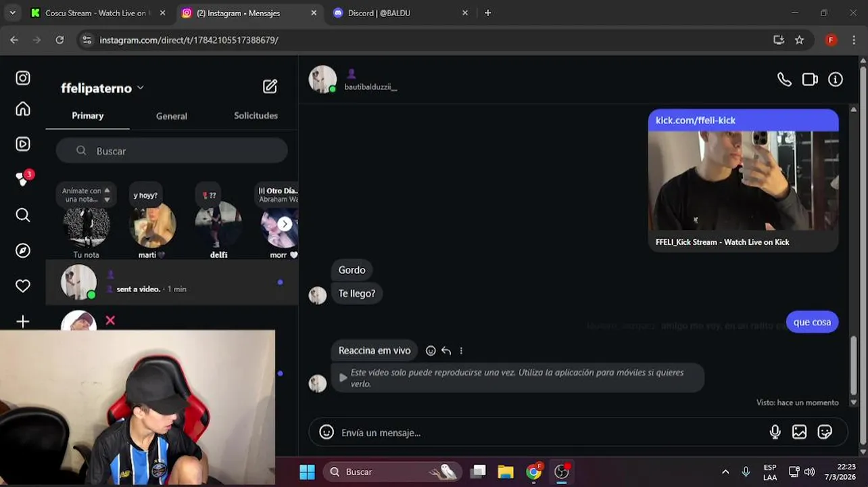Image resolution: width=868 pixels, height=487 pixels.
Task: Compose a new message with pencil icon
Action: pyautogui.click(x=270, y=87)
